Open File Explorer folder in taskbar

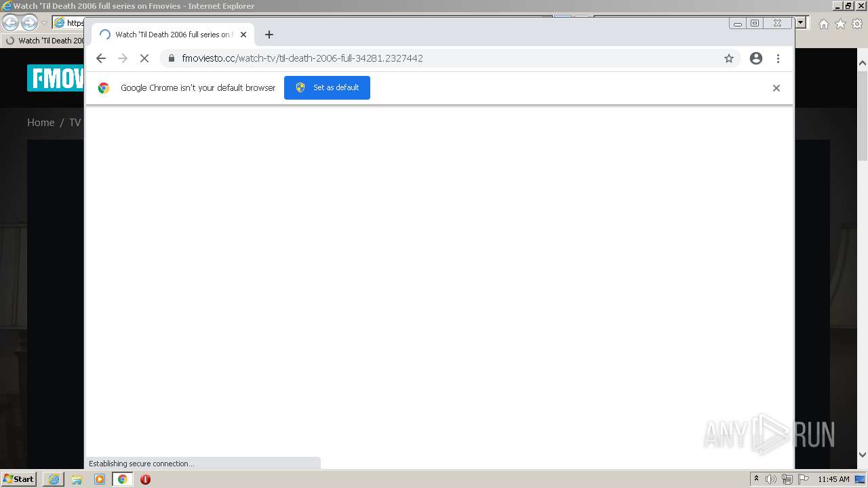point(77,479)
